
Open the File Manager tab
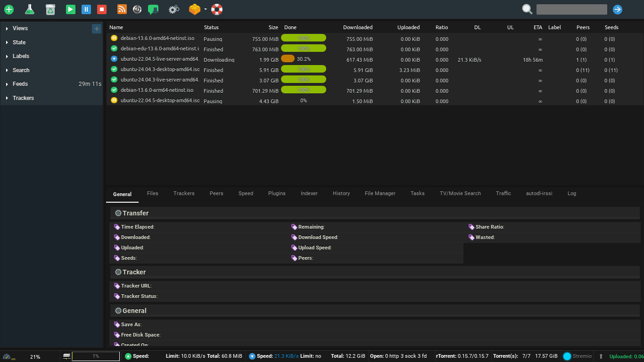point(380,193)
